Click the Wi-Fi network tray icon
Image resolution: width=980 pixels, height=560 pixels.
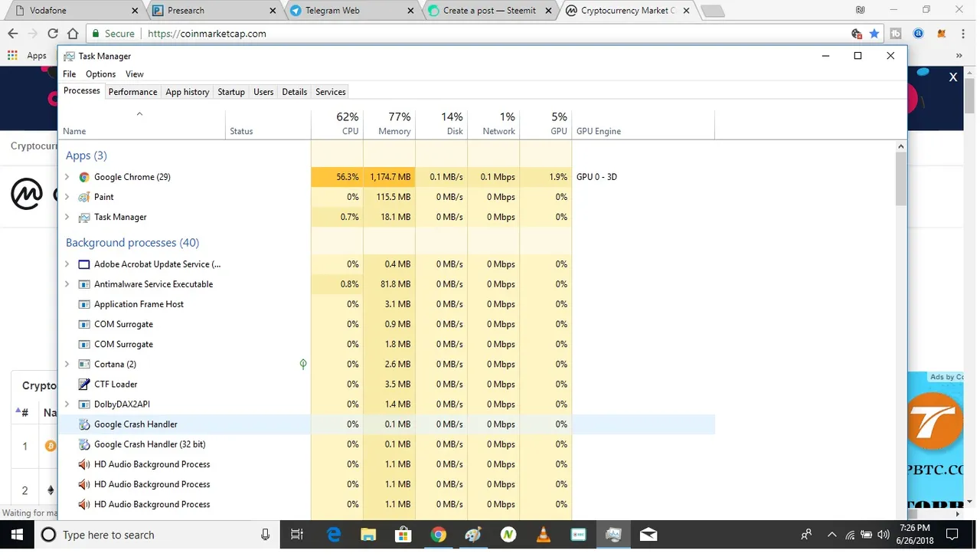point(850,535)
